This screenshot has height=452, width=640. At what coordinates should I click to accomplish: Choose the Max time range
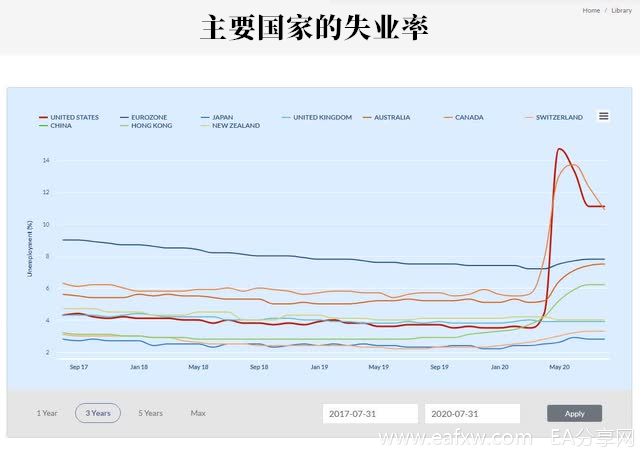[x=198, y=413]
